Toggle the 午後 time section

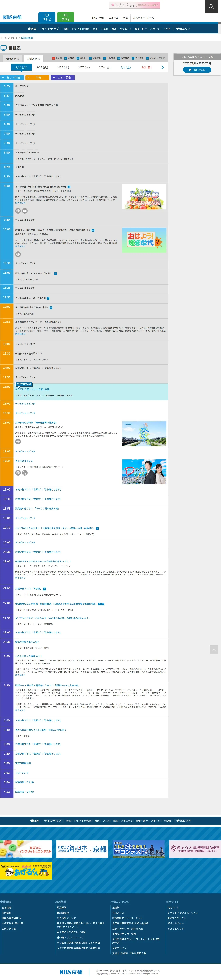(x=37, y=78)
